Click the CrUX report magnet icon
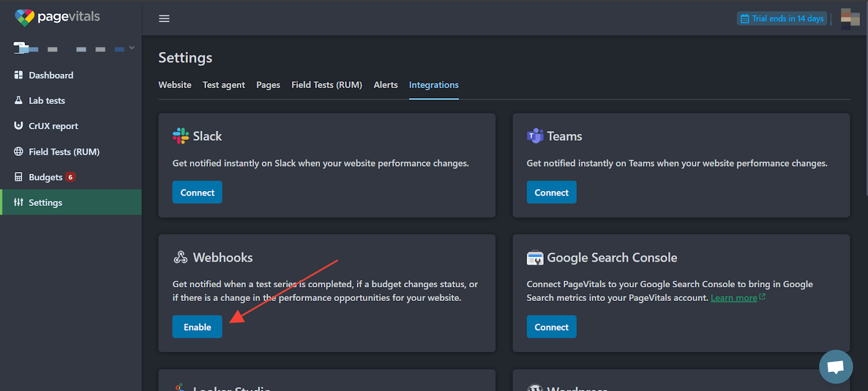This screenshot has height=391, width=868. [x=18, y=125]
